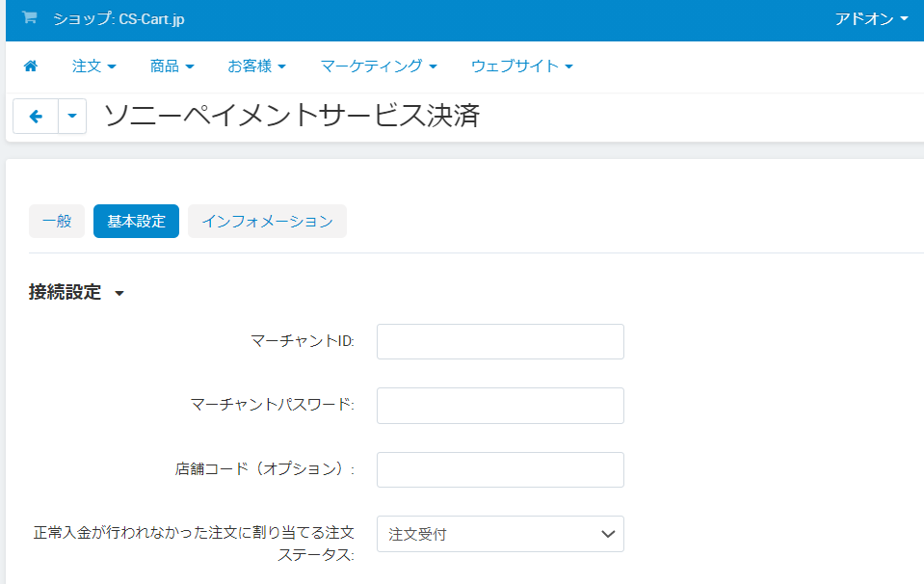The image size is (924, 584).
Task: Click the マーチャントID input field
Action: pos(500,341)
